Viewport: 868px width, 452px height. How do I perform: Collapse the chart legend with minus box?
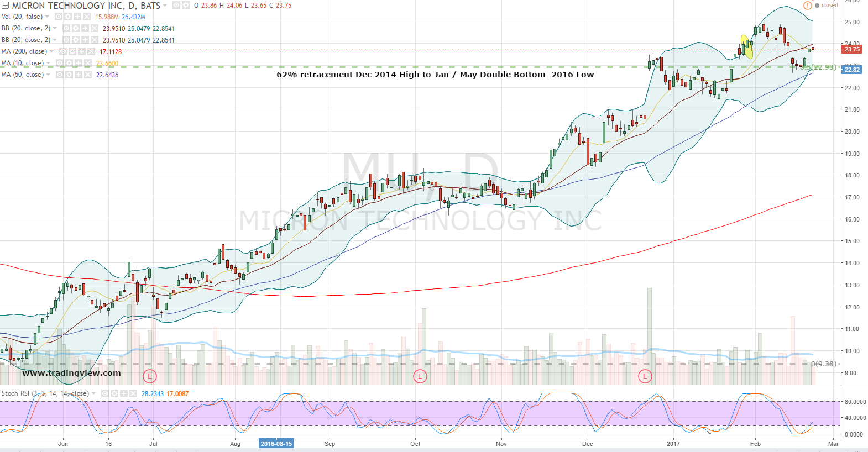coord(6,6)
